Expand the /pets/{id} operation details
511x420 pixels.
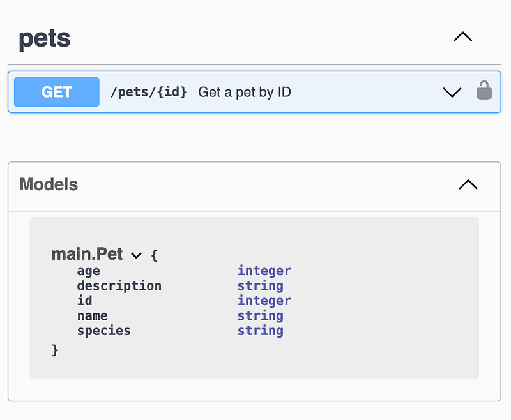tap(452, 92)
